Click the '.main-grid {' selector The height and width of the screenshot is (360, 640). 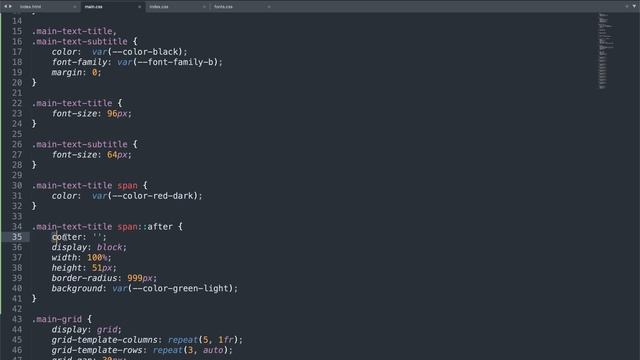62,319
